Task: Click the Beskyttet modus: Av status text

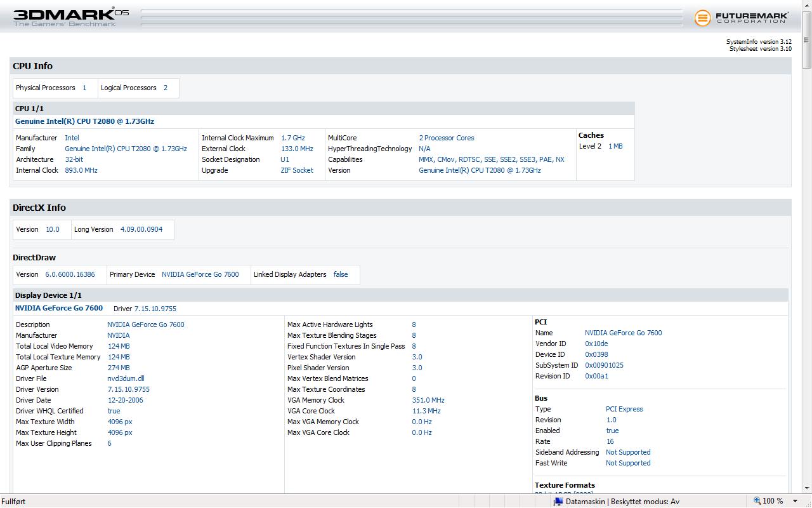Action: [645, 501]
